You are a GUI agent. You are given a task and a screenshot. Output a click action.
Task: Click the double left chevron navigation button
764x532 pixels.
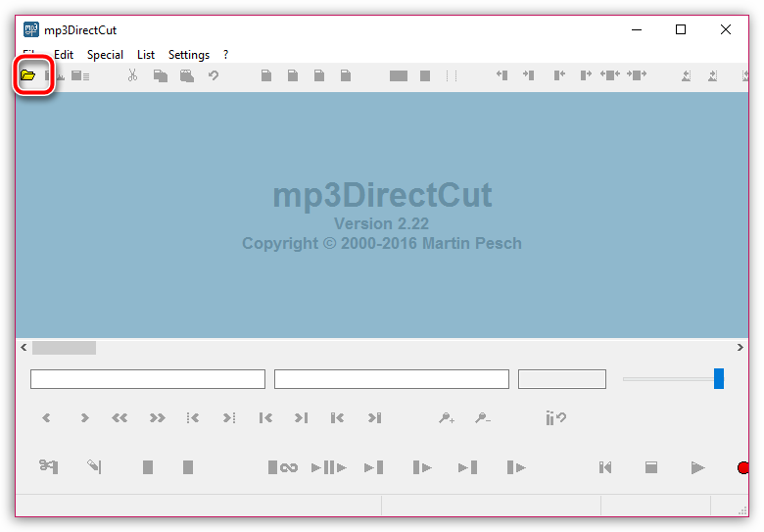(119, 417)
